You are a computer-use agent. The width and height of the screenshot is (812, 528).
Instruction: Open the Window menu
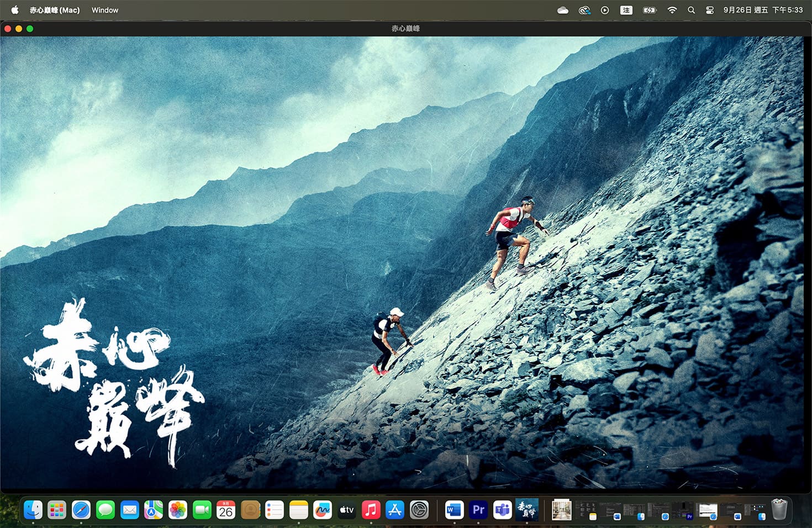pos(105,10)
